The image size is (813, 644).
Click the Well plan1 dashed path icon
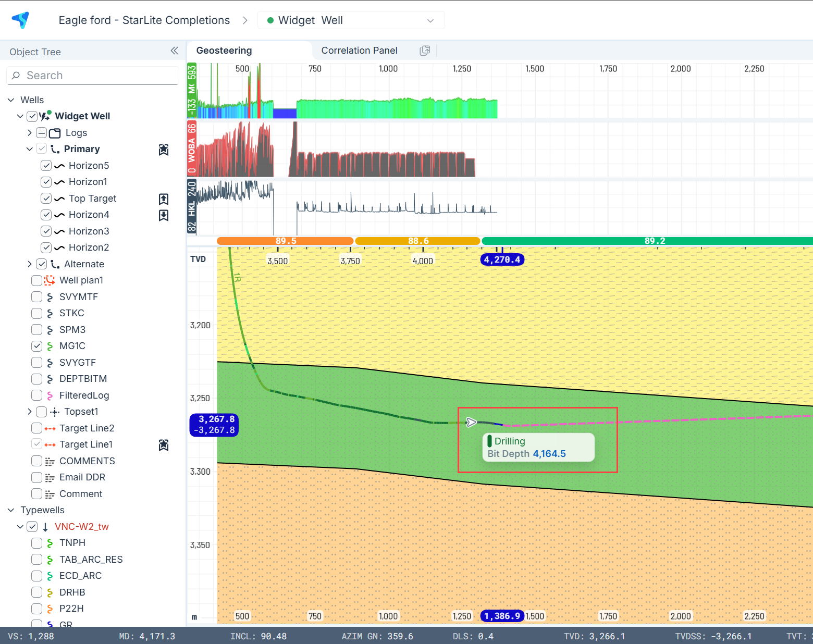[50, 280]
